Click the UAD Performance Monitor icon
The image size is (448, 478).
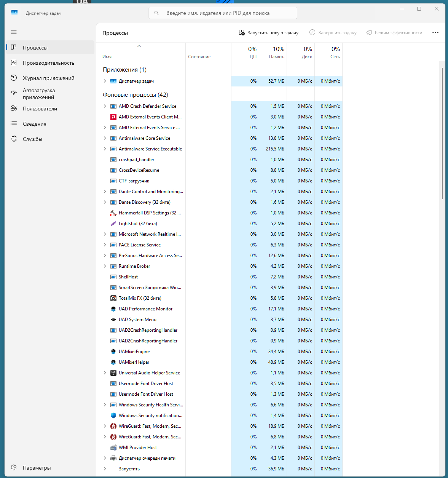coord(113,309)
